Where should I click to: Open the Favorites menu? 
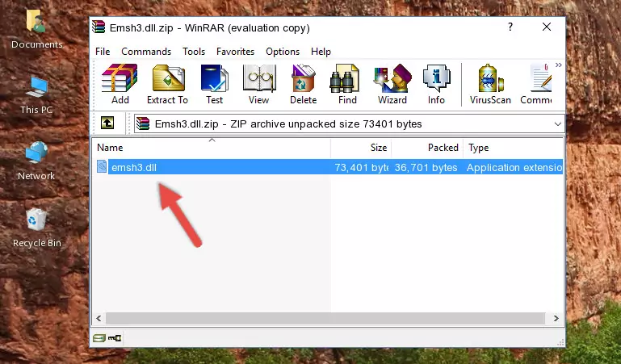coord(235,52)
